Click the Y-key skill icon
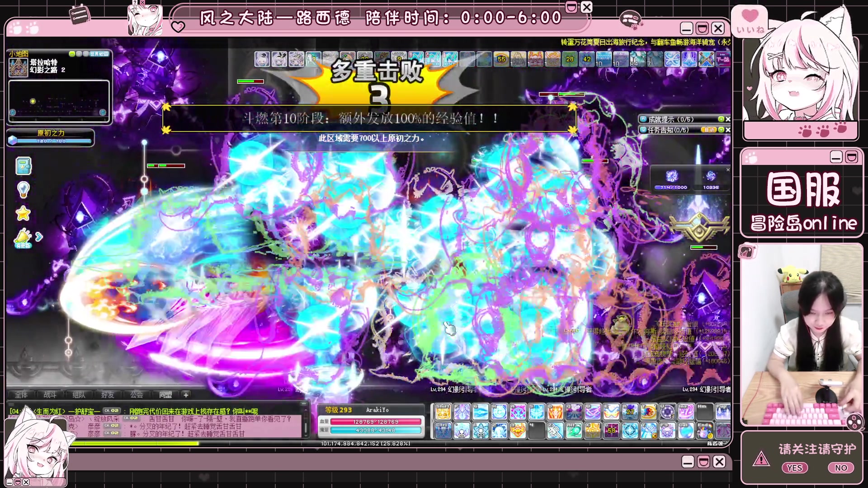The height and width of the screenshot is (488, 868). tap(648, 431)
